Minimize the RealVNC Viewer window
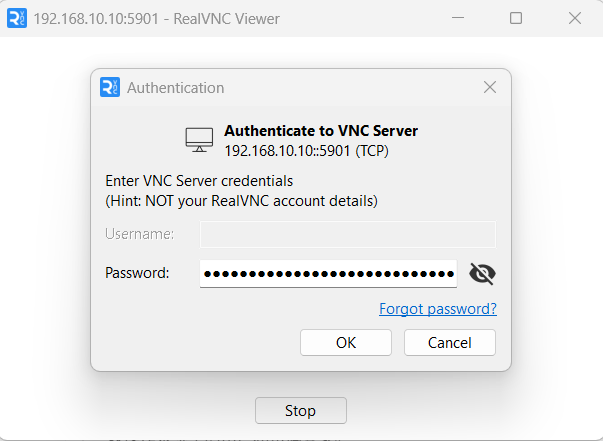The width and height of the screenshot is (603, 441). click(x=458, y=18)
